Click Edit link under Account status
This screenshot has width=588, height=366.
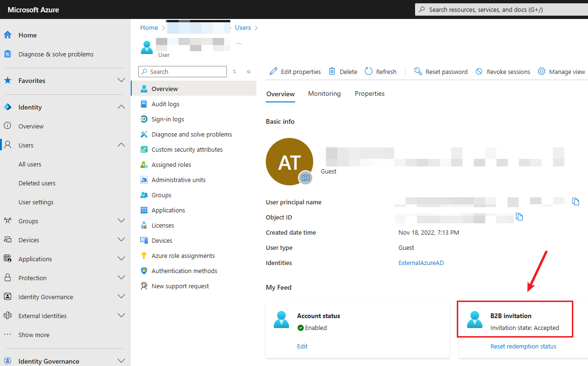302,346
